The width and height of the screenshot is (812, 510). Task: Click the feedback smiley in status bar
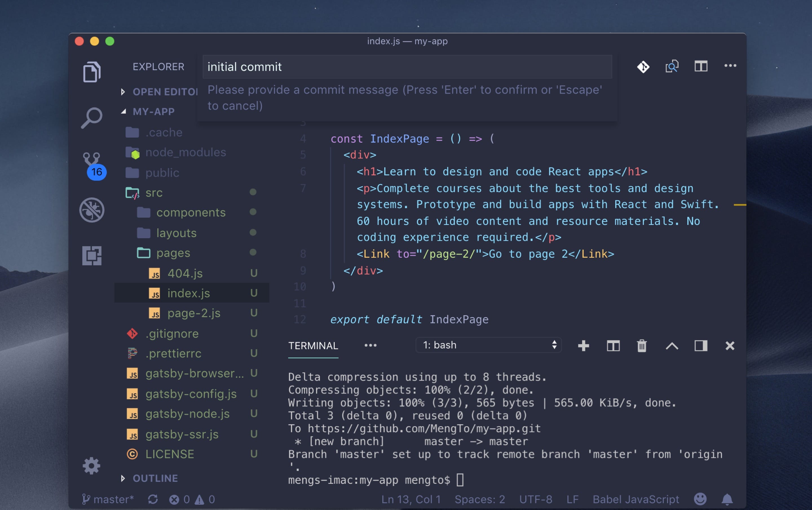pos(700,499)
